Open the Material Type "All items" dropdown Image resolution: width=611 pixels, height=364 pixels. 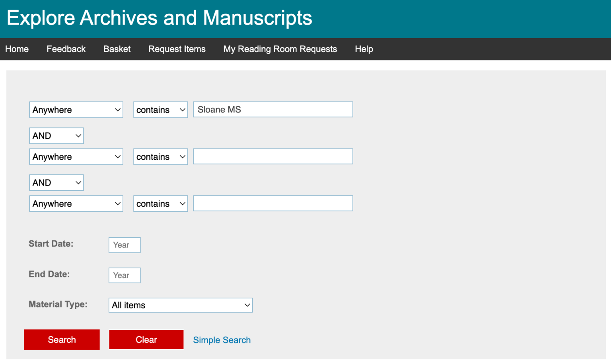[x=180, y=305]
